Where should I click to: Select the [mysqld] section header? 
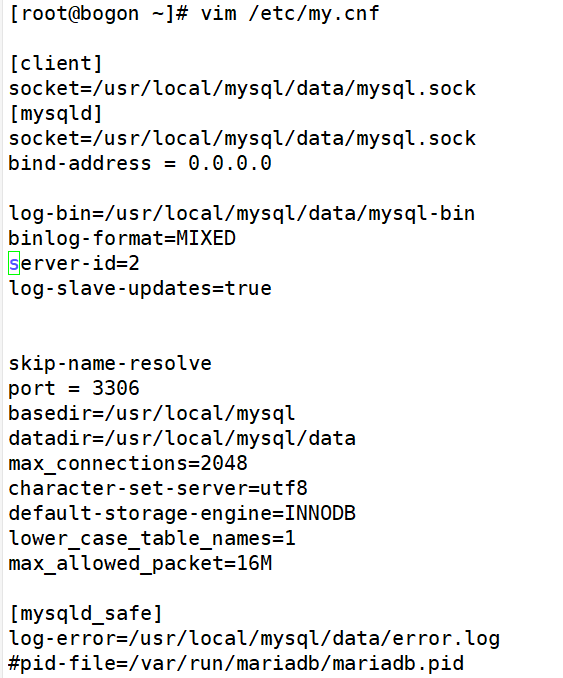tap(56, 114)
